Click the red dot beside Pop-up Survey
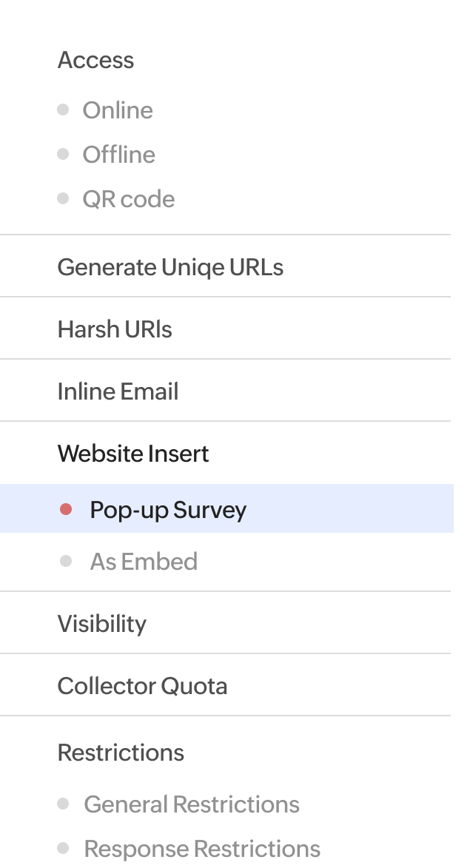The image size is (470, 868). tap(66, 509)
